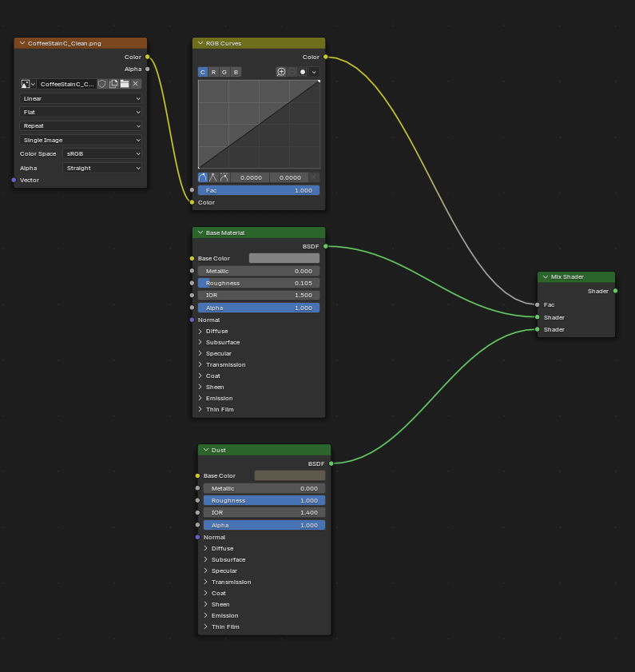This screenshot has height=672, width=635.
Task: Click the image browse icon in CoffeeStain node
Action: point(28,84)
